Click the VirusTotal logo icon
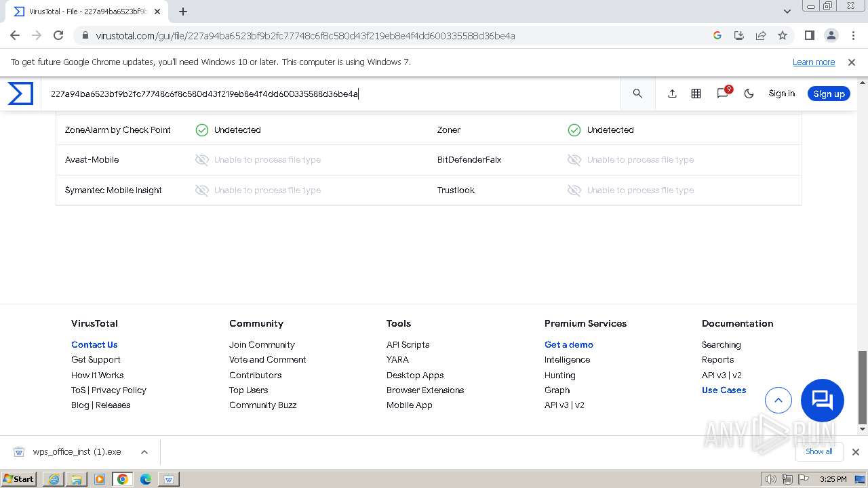Image resolution: width=868 pixels, height=488 pixels. point(20,94)
